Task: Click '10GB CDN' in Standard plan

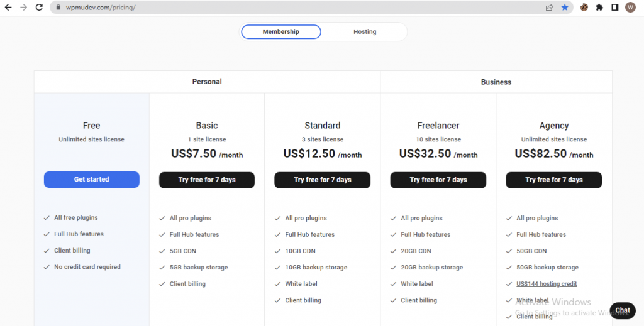Action: click(x=300, y=251)
